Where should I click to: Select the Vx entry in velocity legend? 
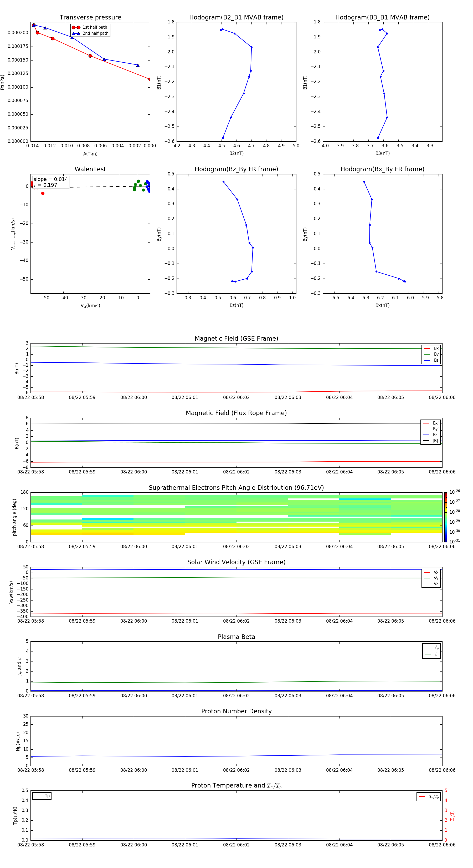pyautogui.click(x=431, y=572)
